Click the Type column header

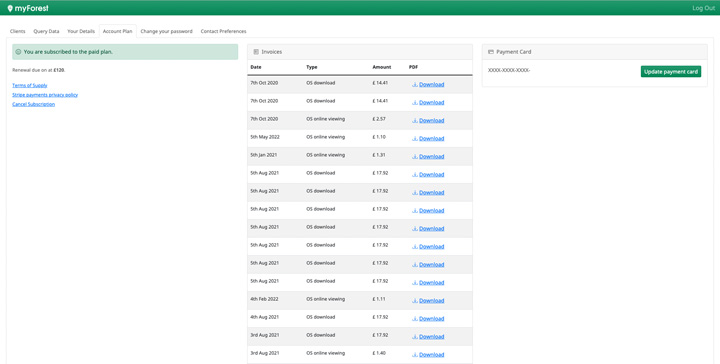click(312, 67)
